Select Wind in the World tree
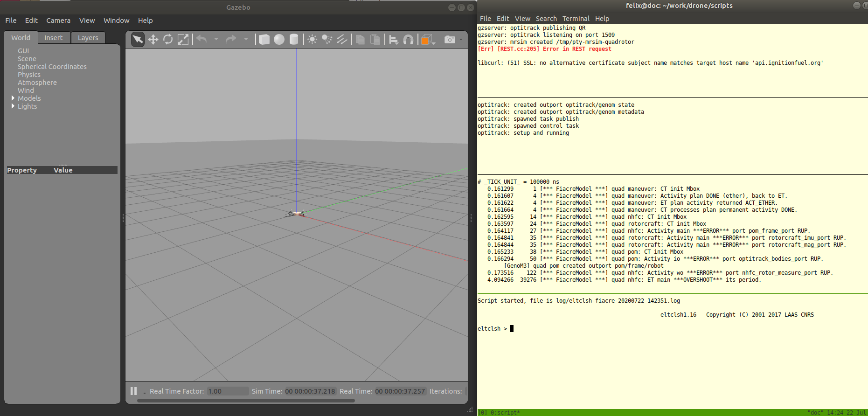 tap(26, 90)
